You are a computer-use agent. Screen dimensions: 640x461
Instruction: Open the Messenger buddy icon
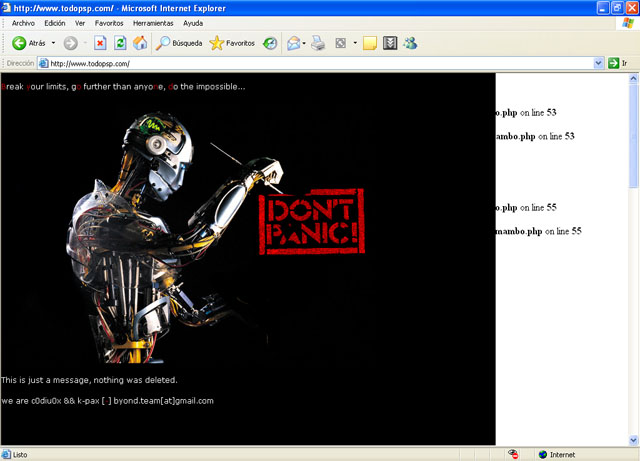coord(410,43)
